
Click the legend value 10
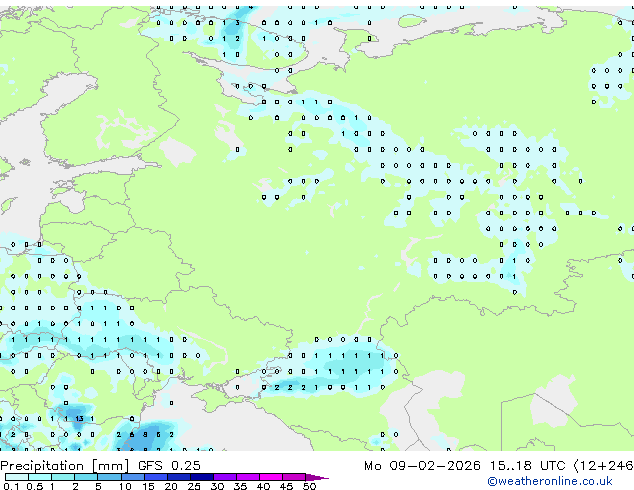[x=125, y=486]
